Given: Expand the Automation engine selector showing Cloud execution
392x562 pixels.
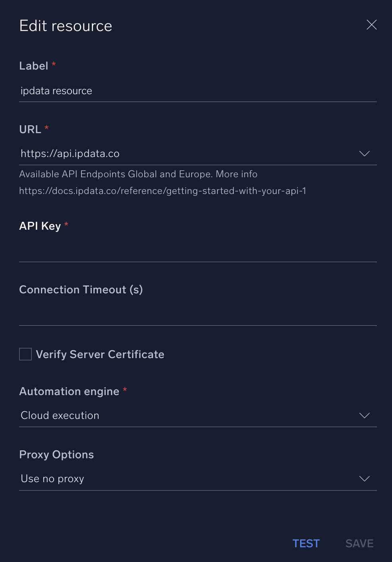Looking at the screenshot, I should click(x=364, y=415).
